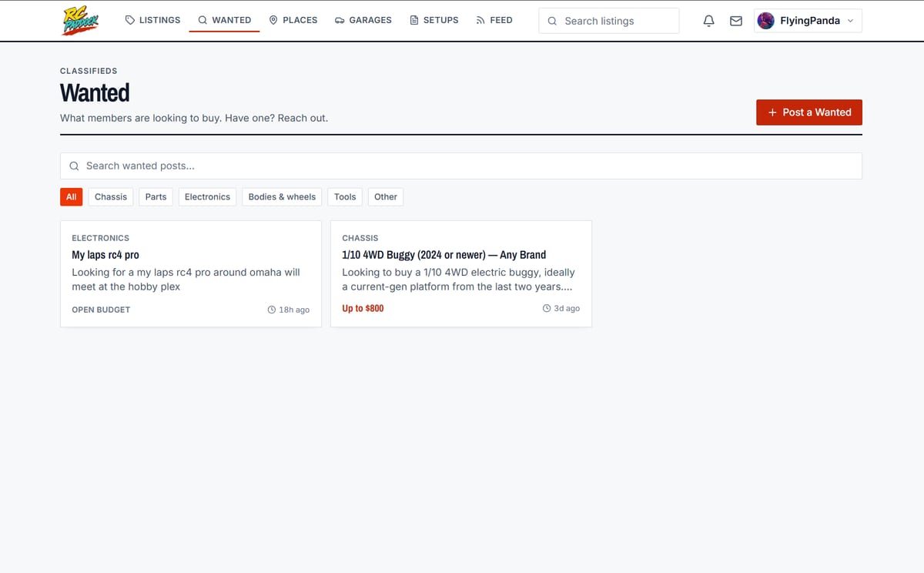The height and width of the screenshot is (573, 924).
Task: Click the ELECTRONICS card category label
Action: [x=100, y=238]
